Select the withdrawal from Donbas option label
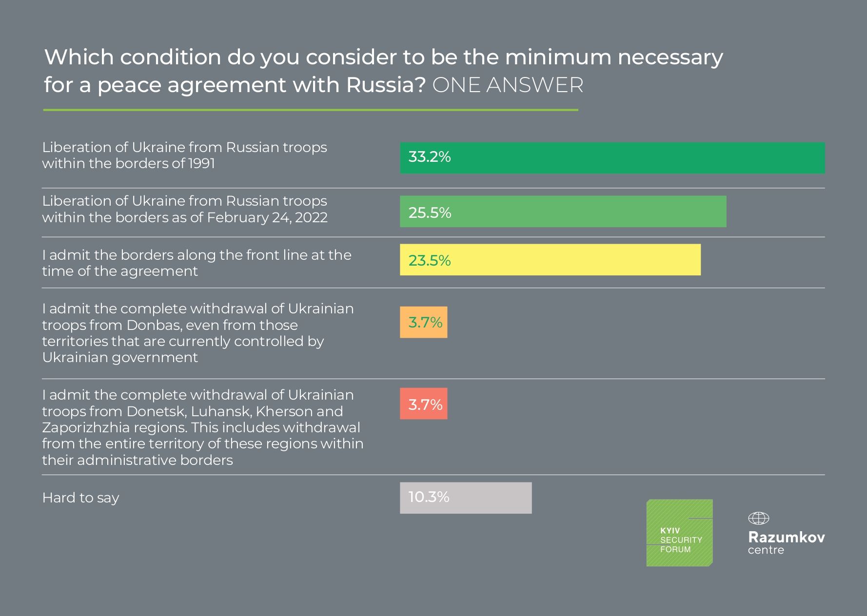 pos(197,333)
